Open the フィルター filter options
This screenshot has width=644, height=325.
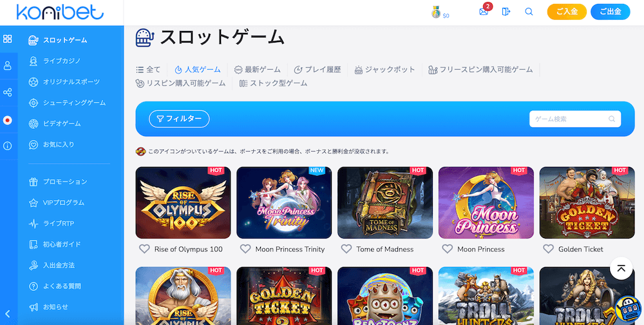click(179, 119)
